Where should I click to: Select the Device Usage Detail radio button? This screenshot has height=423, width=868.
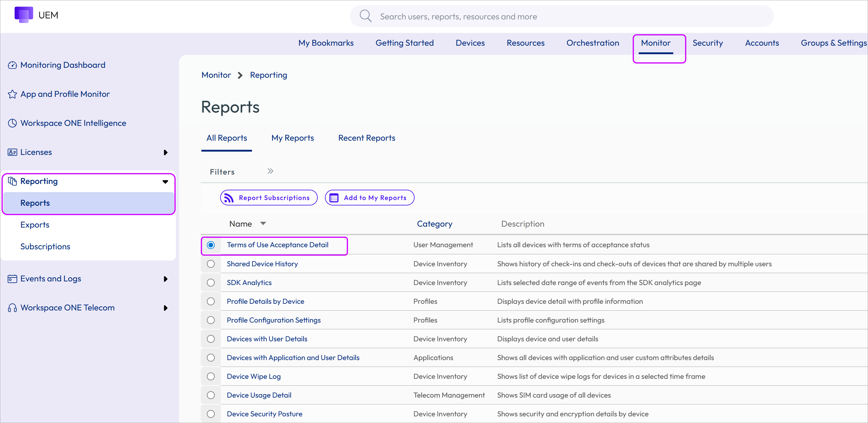click(x=211, y=395)
